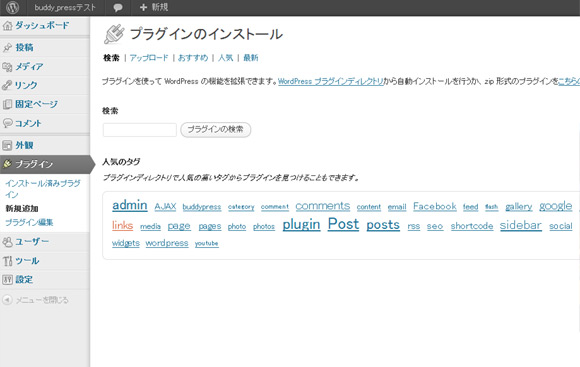
Task: Open WordPress プラグインディレクトリ link
Action: point(330,81)
